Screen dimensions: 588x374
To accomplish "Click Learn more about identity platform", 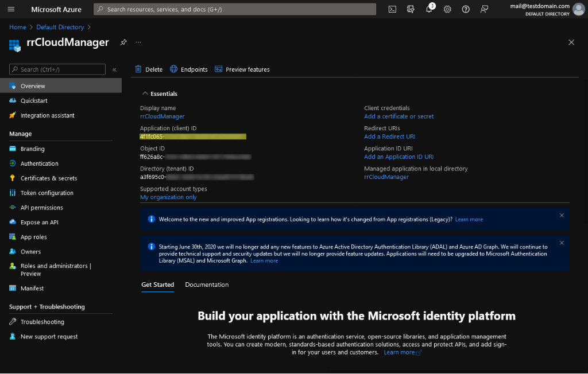I will click(403, 352).
